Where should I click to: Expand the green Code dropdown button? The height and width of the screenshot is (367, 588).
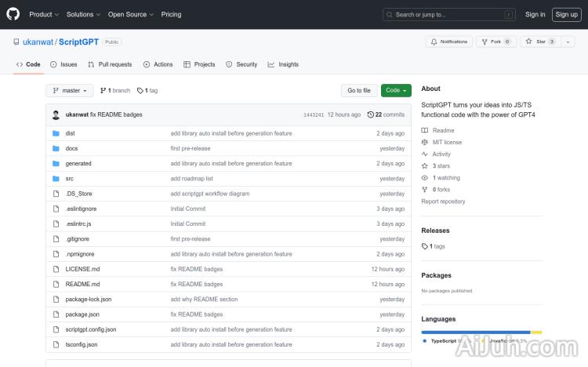coord(396,91)
